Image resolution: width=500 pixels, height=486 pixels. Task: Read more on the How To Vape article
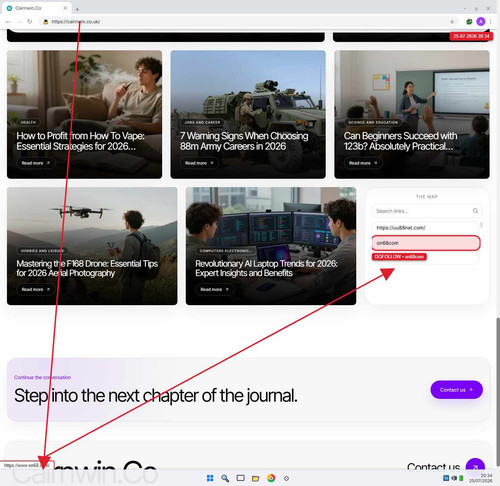(x=35, y=163)
